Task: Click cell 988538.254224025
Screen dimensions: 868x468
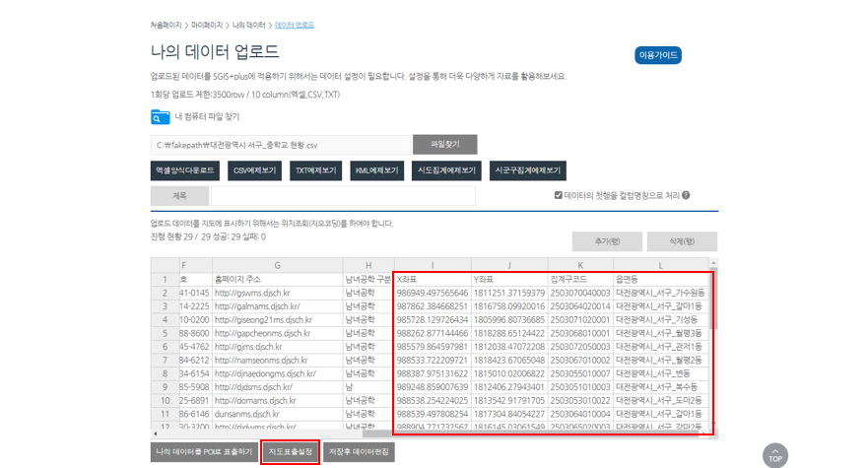Action: [x=433, y=400]
